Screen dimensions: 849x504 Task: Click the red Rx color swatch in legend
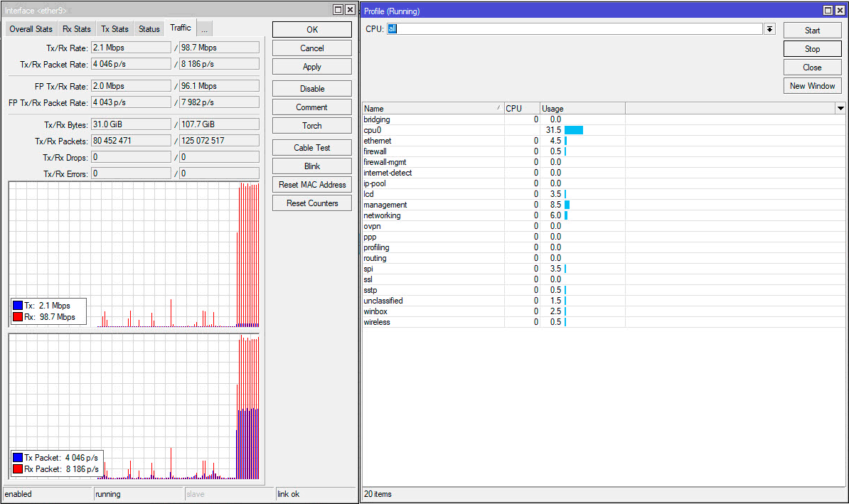18,317
